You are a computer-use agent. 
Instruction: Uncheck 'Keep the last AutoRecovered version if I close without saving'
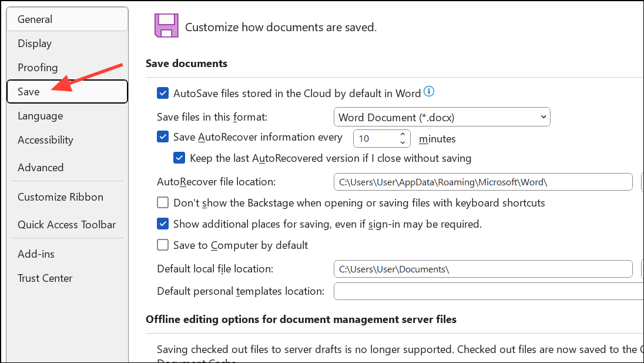tap(179, 158)
